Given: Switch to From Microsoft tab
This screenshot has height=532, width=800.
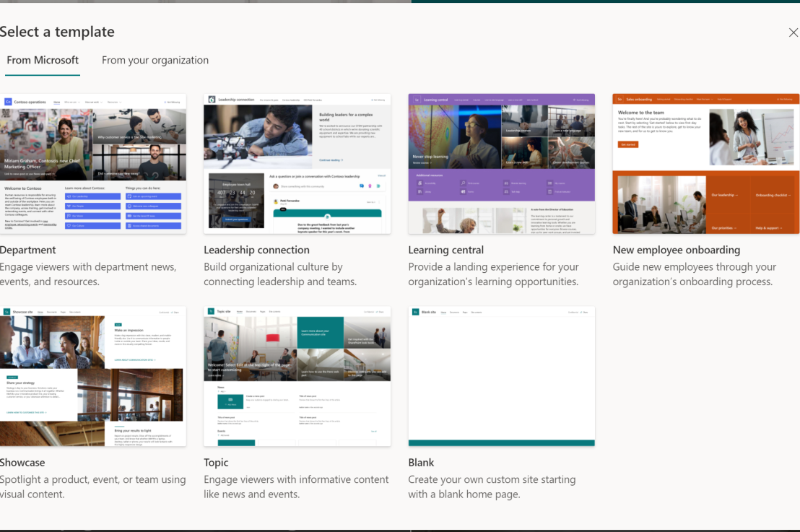Looking at the screenshot, I should (43, 60).
